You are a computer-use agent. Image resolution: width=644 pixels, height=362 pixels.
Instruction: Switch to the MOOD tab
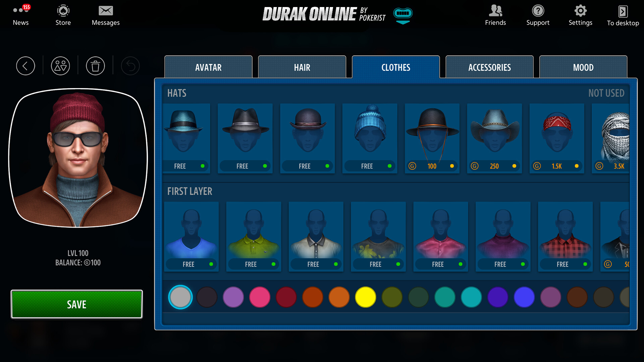coord(583,67)
